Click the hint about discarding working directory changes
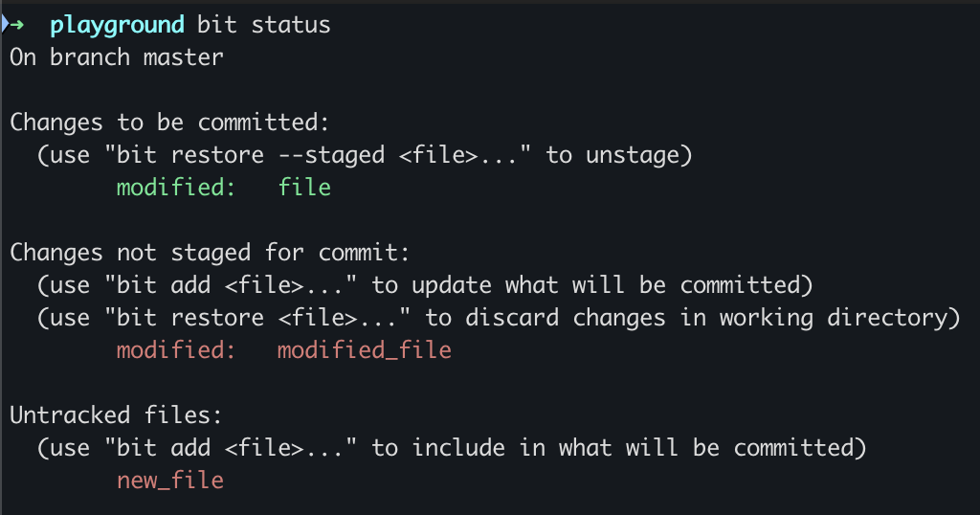The width and height of the screenshot is (980, 515). click(x=498, y=318)
